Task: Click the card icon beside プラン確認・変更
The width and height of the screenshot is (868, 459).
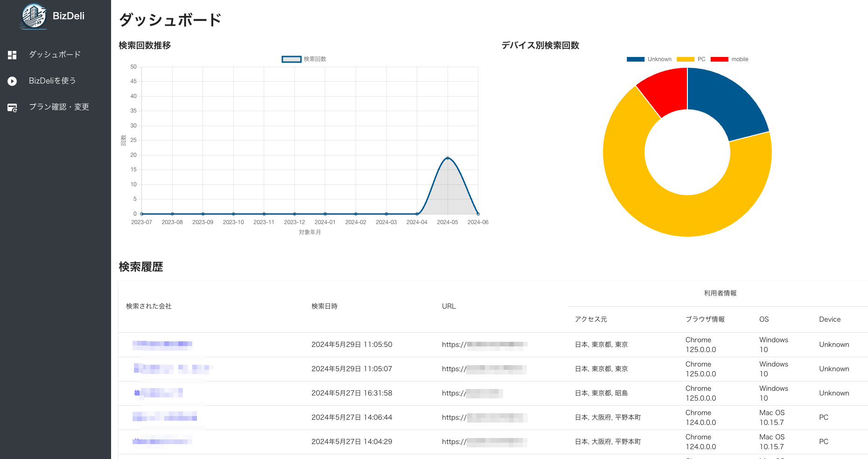Action: [x=12, y=108]
